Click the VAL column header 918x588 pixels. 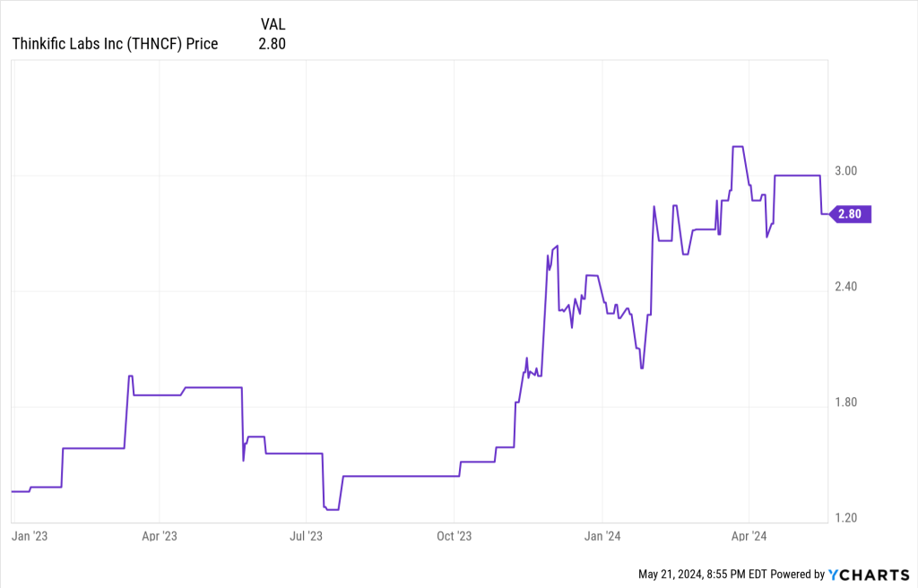(273, 23)
